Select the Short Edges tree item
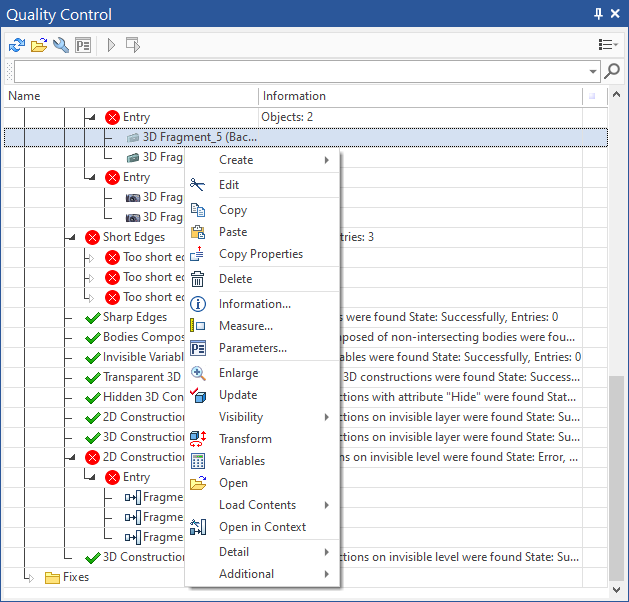The height and width of the screenshot is (602, 629). [x=125, y=237]
